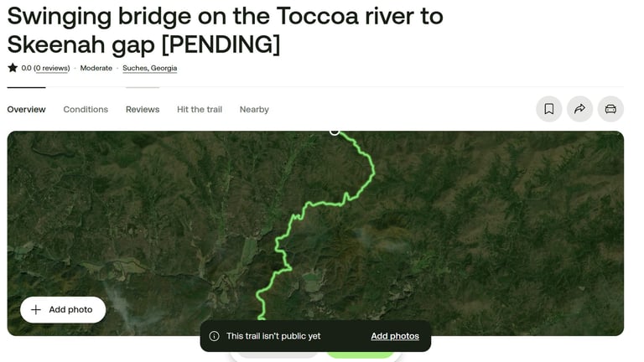644x362 pixels.
Task: Click the Add photos link in banner
Action: [395, 336]
